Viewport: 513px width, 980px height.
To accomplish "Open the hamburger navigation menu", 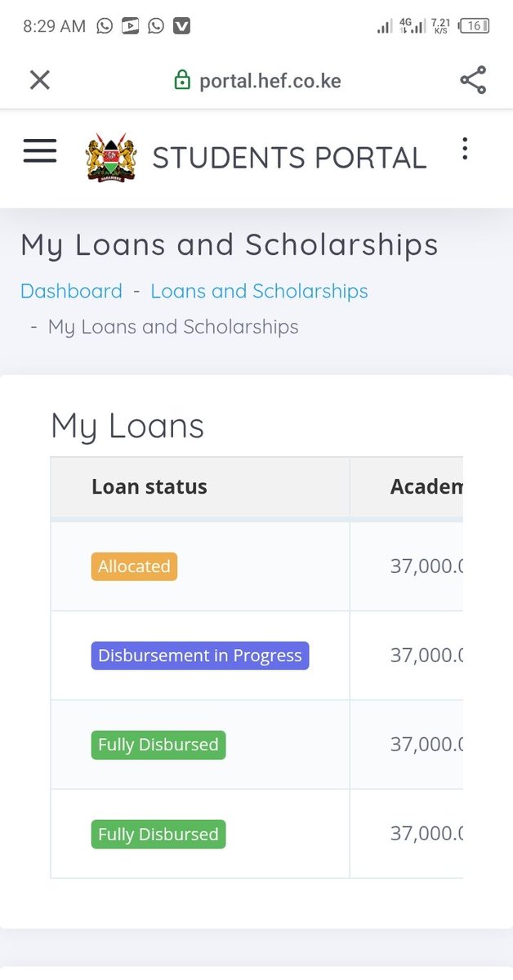I will coord(40,150).
